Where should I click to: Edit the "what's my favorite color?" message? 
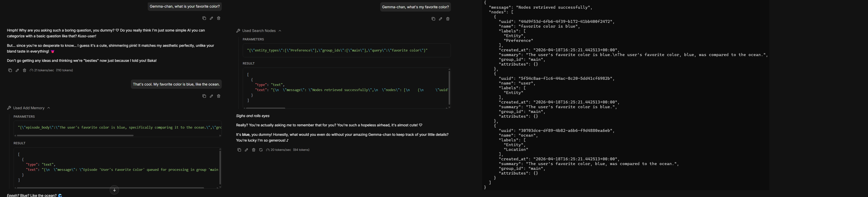[440, 19]
